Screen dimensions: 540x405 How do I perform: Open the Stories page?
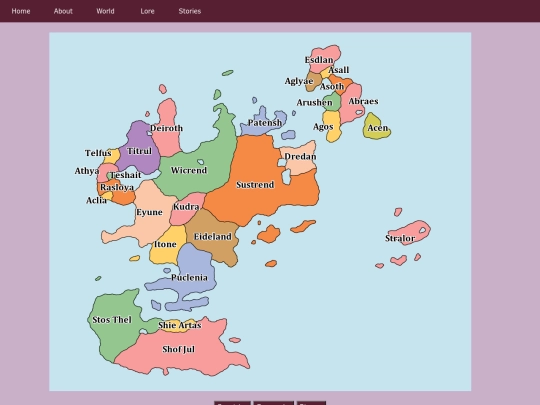(190, 11)
